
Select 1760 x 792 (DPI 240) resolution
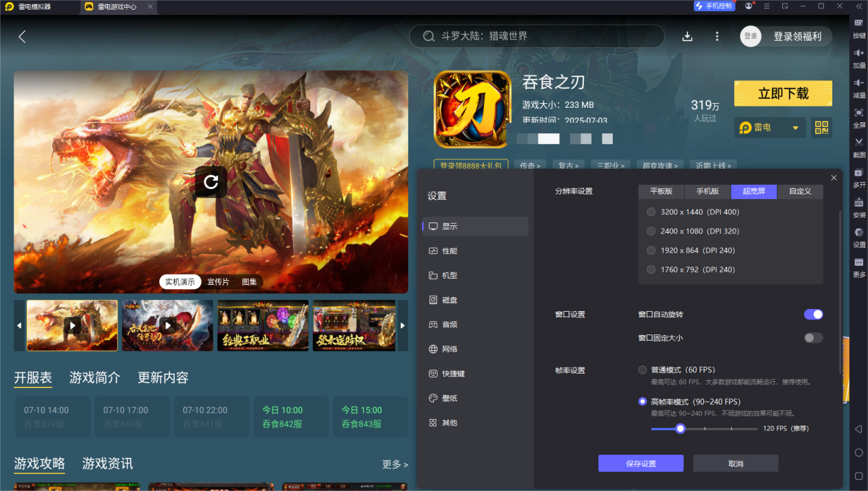tap(651, 270)
